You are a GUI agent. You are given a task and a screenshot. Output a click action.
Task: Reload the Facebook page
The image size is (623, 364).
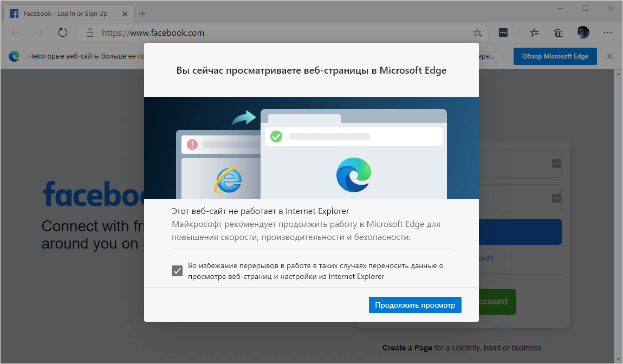62,32
